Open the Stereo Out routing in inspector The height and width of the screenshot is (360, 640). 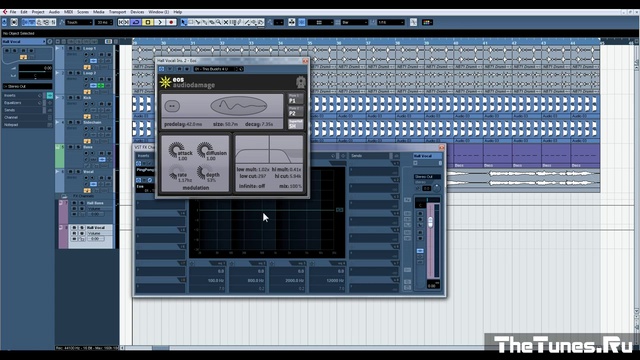pos(27,87)
